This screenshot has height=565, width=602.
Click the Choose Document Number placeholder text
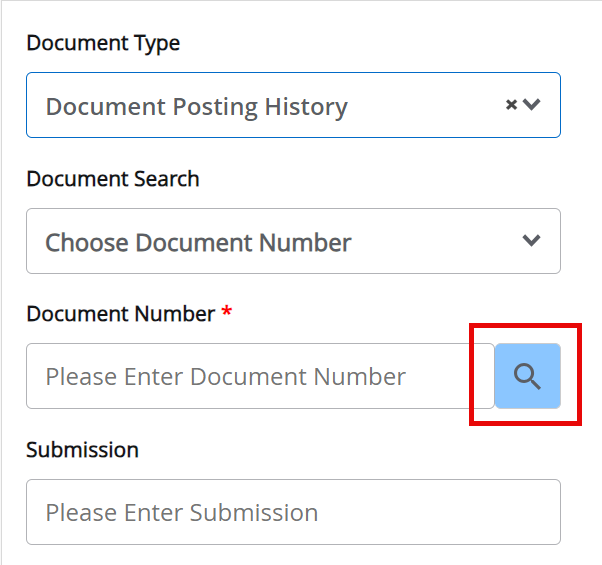(x=198, y=242)
